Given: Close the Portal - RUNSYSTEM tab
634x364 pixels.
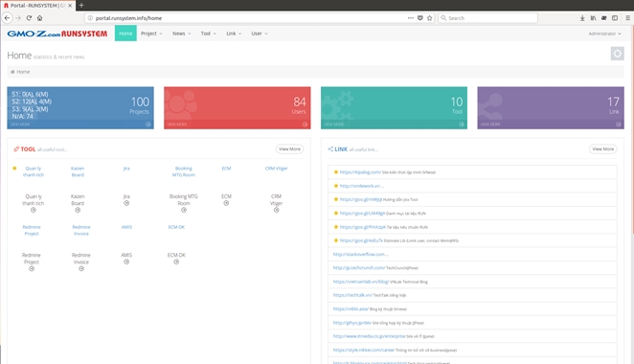Looking at the screenshot, I should pyautogui.click(x=70, y=5).
